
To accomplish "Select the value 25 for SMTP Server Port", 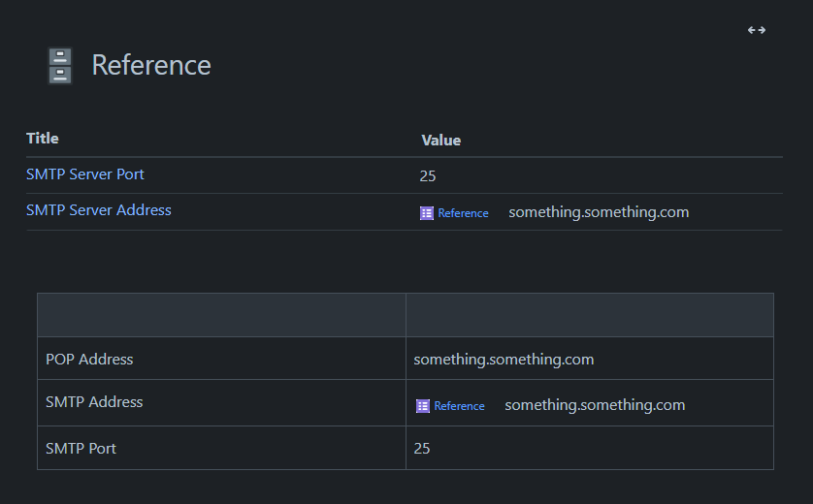I will [x=428, y=176].
